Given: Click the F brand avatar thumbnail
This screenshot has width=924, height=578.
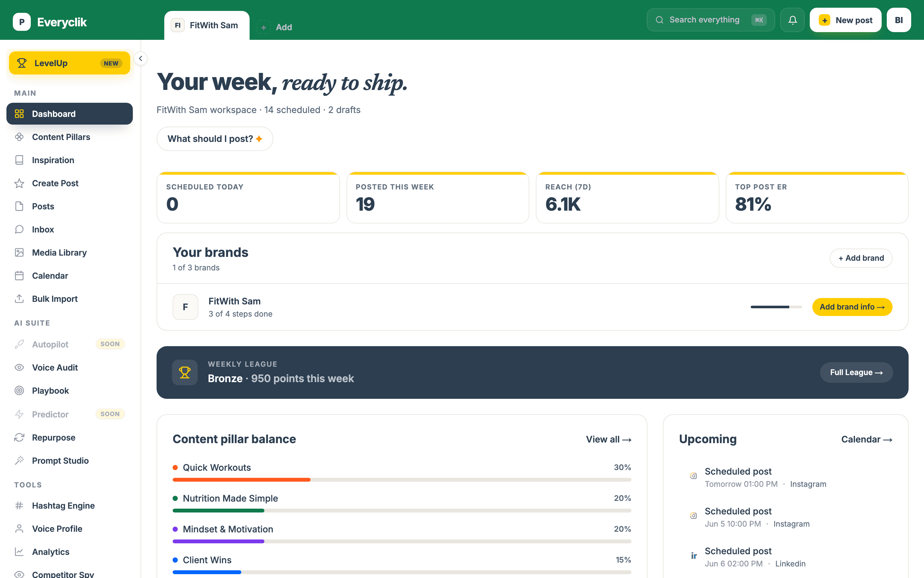Looking at the screenshot, I should (x=185, y=307).
